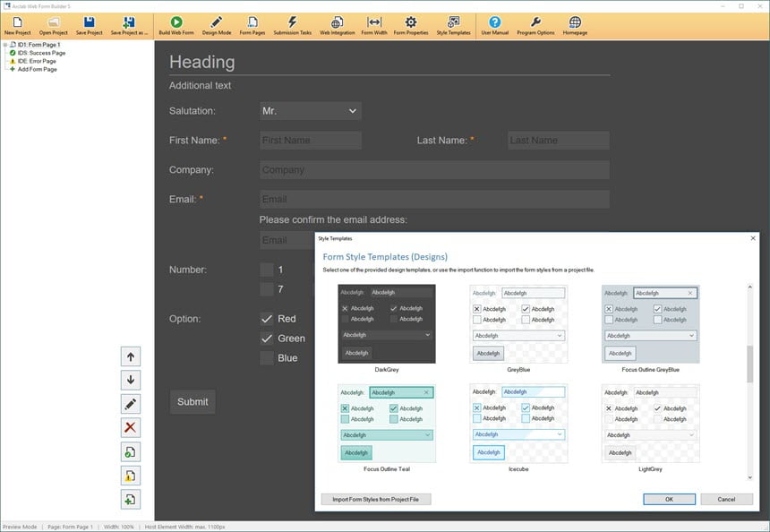The width and height of the screenshot is (770, 532).
Task: Close the Style Templates dialog
Action: point(753,238)
